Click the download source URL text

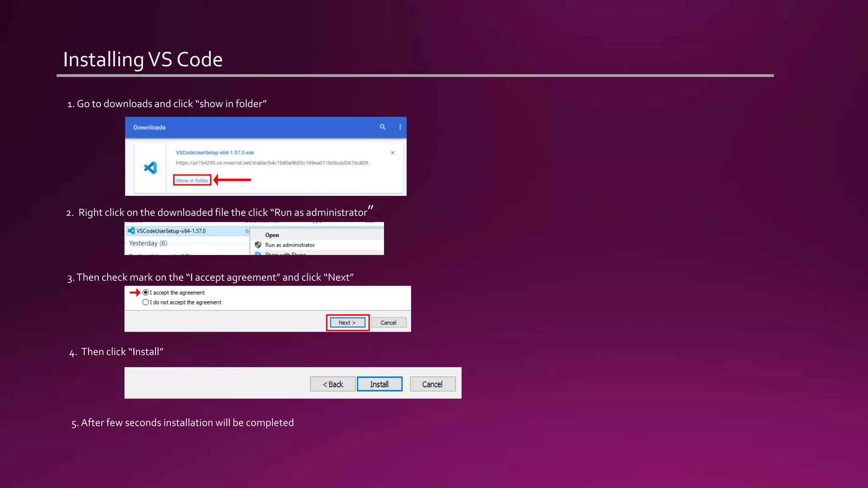click(x=274, y=163)
